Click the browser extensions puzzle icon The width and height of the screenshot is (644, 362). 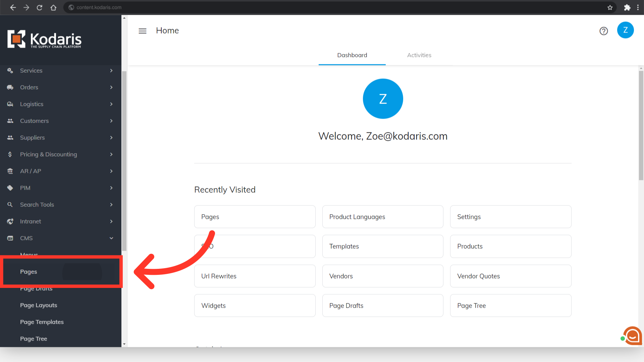click(627, 7)
